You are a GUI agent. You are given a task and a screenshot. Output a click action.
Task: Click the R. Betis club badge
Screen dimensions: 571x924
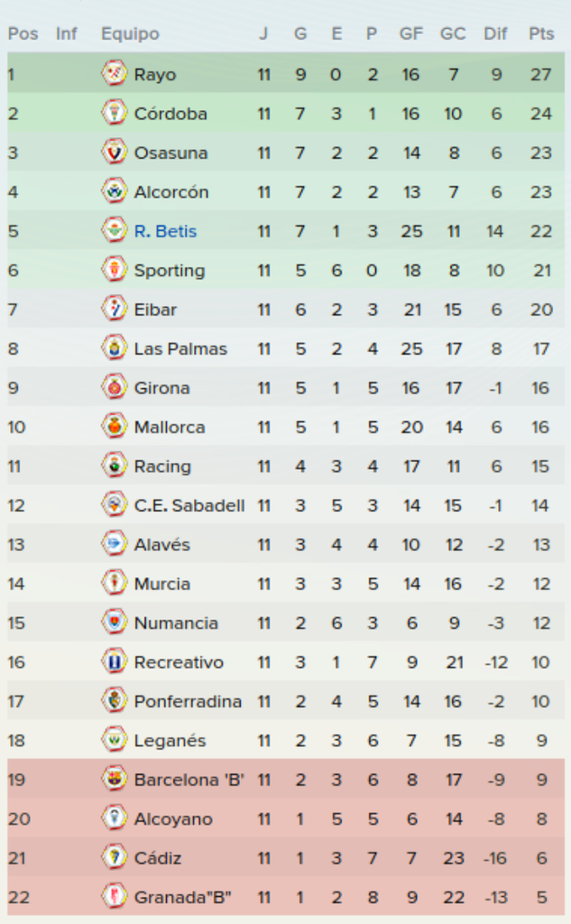point(114,230)
